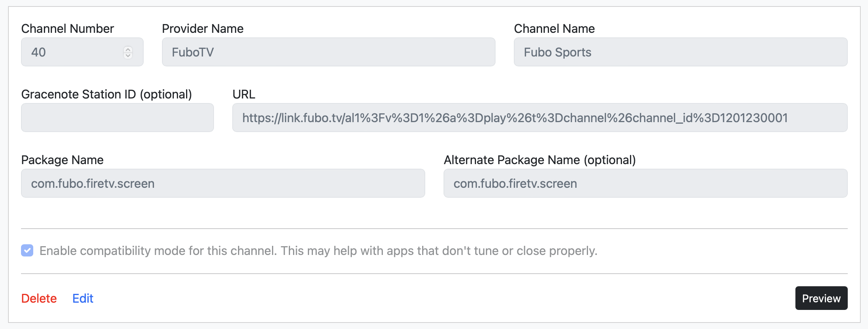The width and height of the screenshot is (868, 329).
Task: Select the Channel Name field with Fubo Sports
Action: [680, 52]
